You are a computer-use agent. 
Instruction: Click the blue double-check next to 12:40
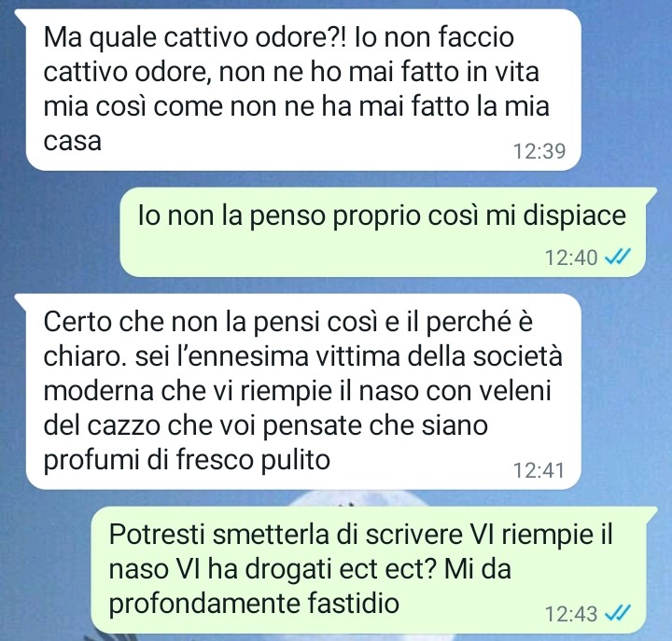(618, 257)
